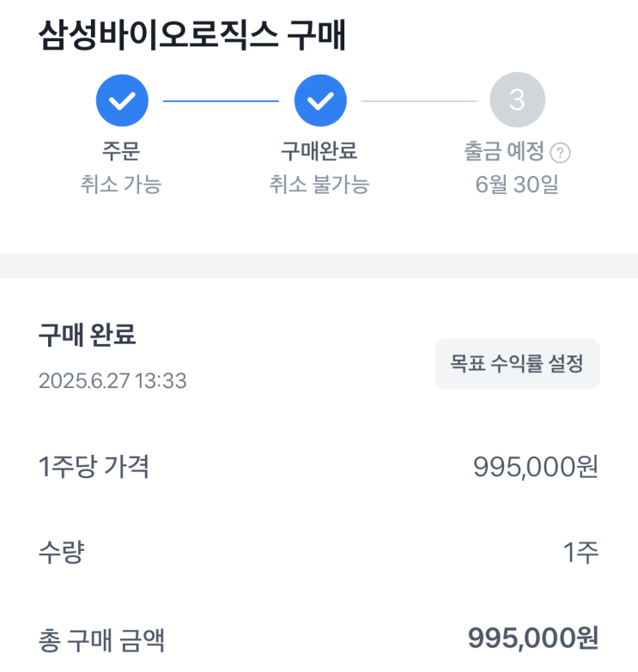Click the 구매 완료 section heading

(x=87, y=336)
